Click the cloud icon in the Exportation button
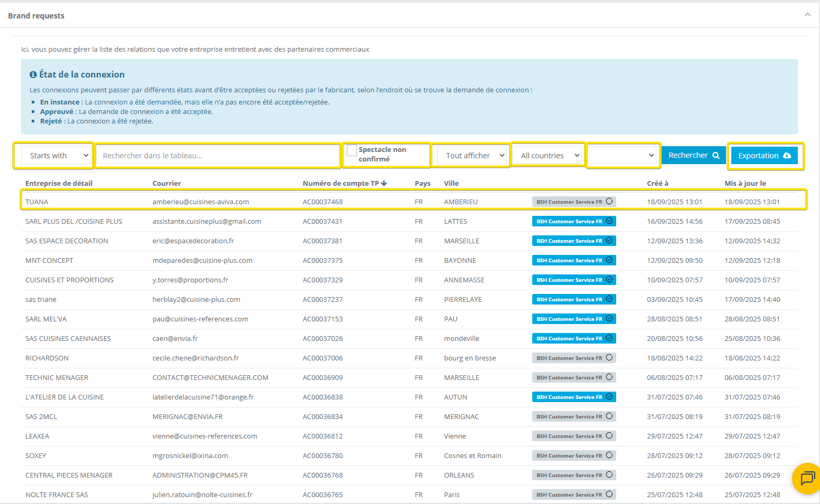The height and width of the screenshot is (504, 820). pyautogui.click(x=787, y=156)
